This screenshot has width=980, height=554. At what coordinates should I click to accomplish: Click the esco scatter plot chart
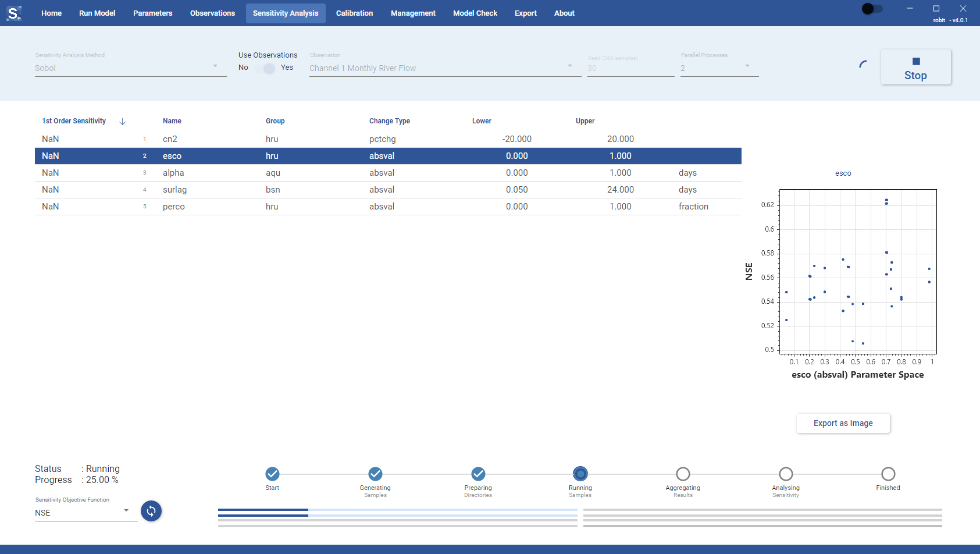[858, 272]
